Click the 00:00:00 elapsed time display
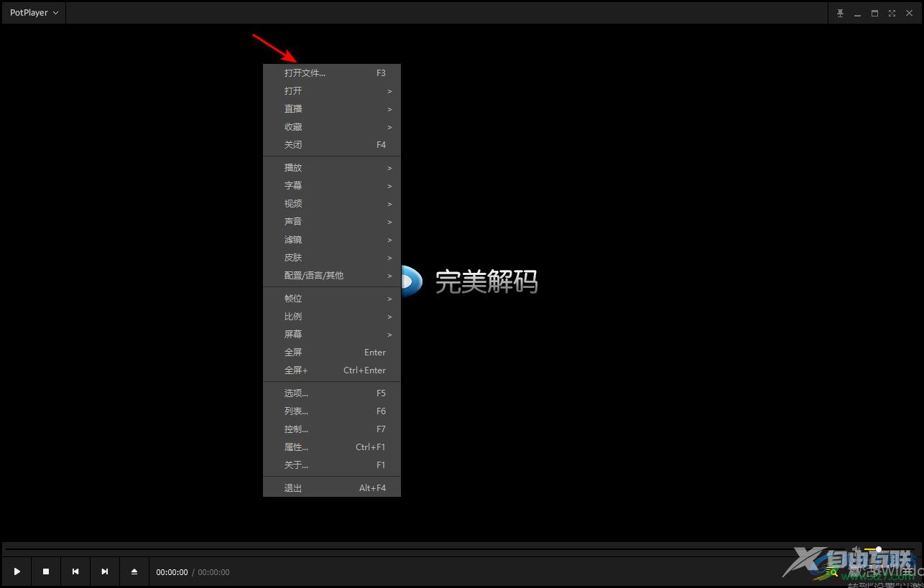Viewport: 924px width, 588px height. click(x=172, y=572)
